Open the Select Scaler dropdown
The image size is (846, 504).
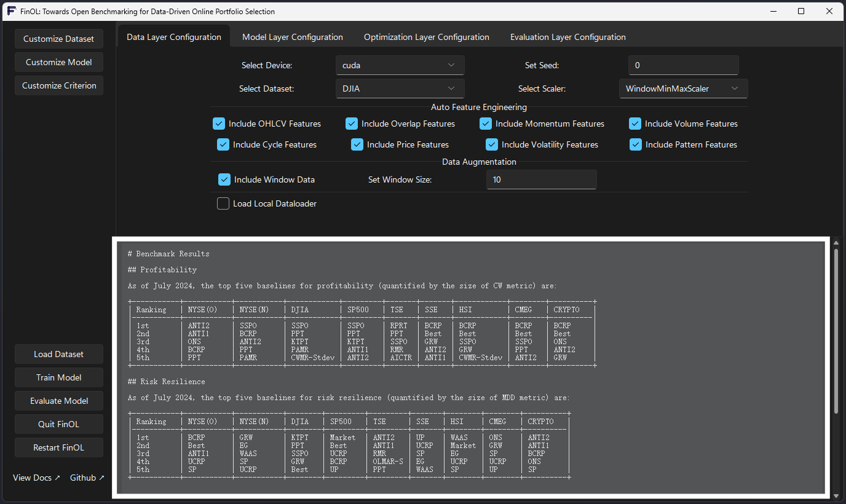[683, 89]
